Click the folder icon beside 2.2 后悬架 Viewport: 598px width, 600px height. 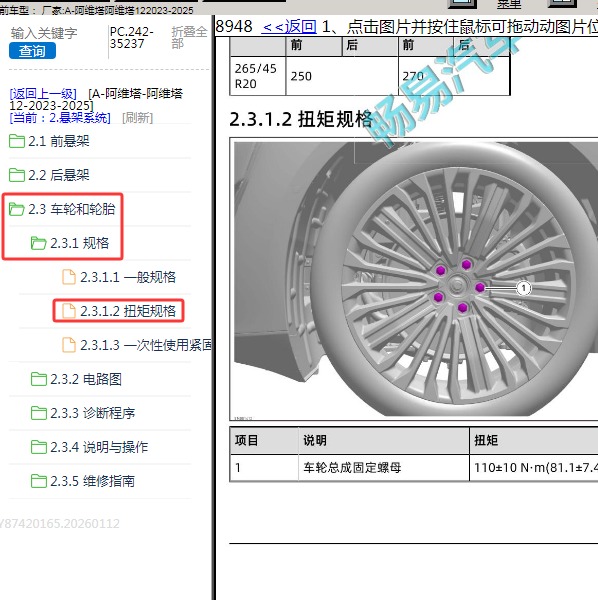coord(17,175)
